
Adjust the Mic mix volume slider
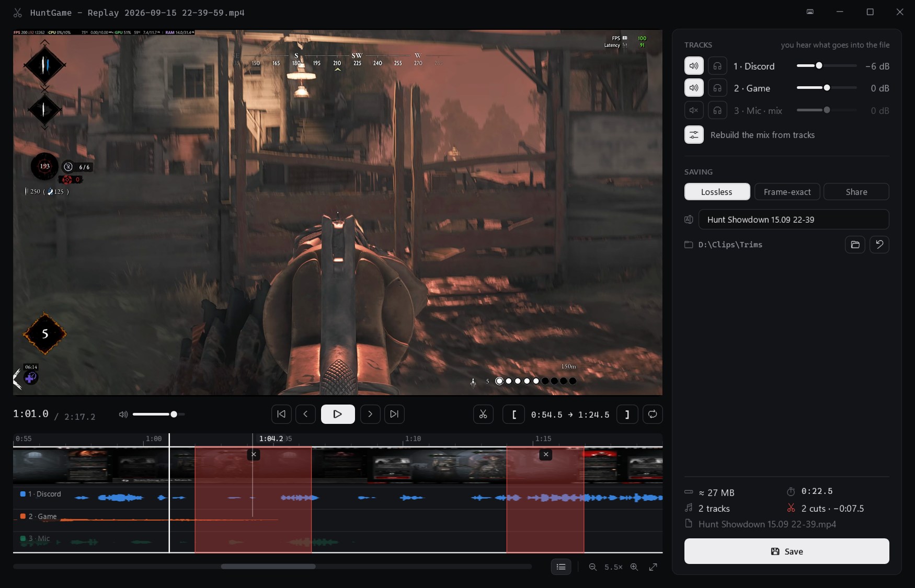coord(826,110)
